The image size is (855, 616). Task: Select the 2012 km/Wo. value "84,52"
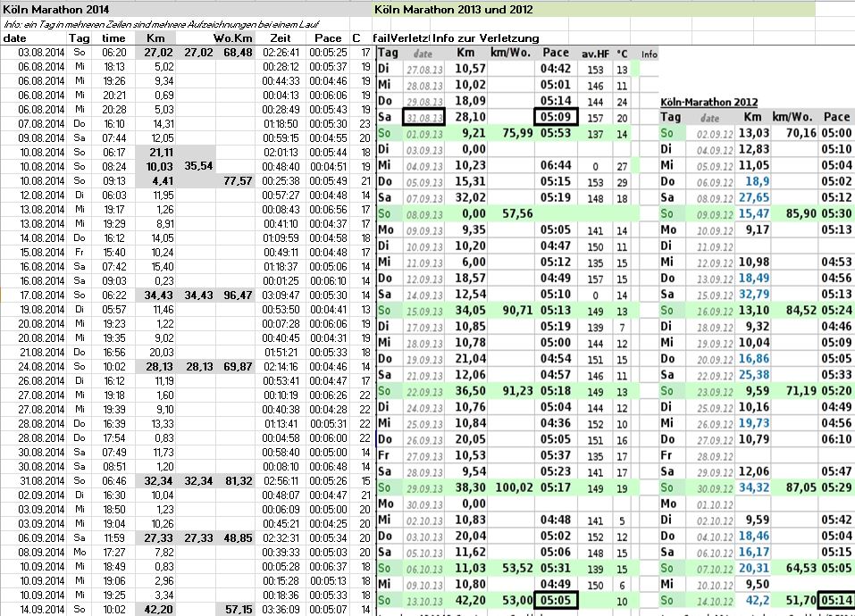click(x=801, y=311)
